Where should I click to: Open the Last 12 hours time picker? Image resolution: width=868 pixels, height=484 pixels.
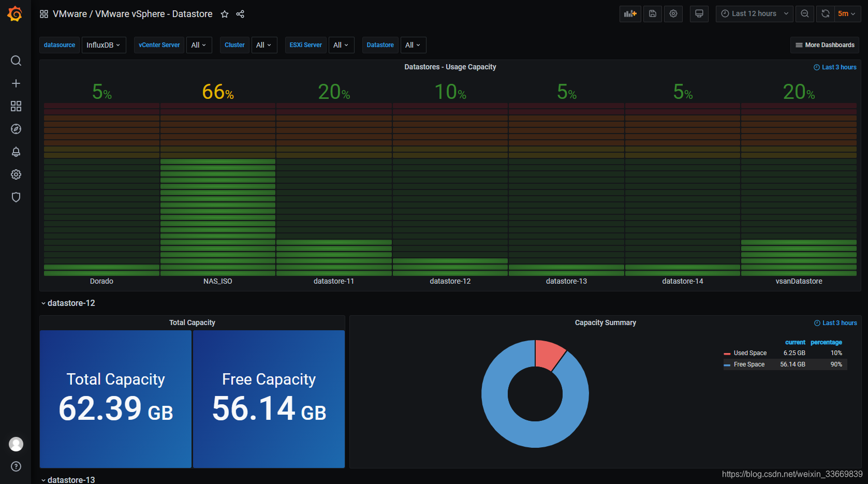point(755,14)
